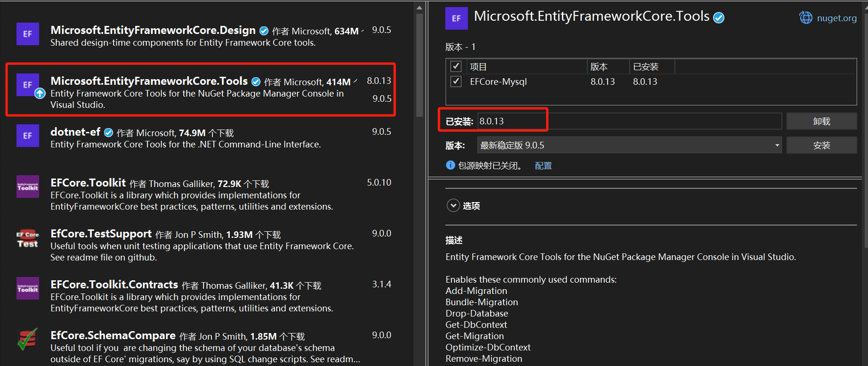Click the Remove-Migration command text
The width and height of the screenshot is (868, 366).
tap(484, 358)
